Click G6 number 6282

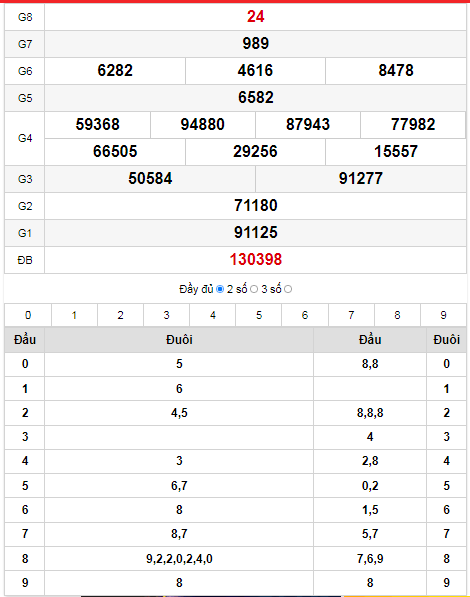pyautogui.click(x=115, y=70)
